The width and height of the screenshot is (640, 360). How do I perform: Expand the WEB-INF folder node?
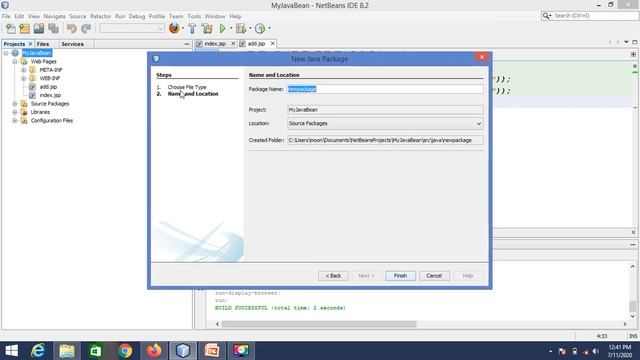point(24,78)
